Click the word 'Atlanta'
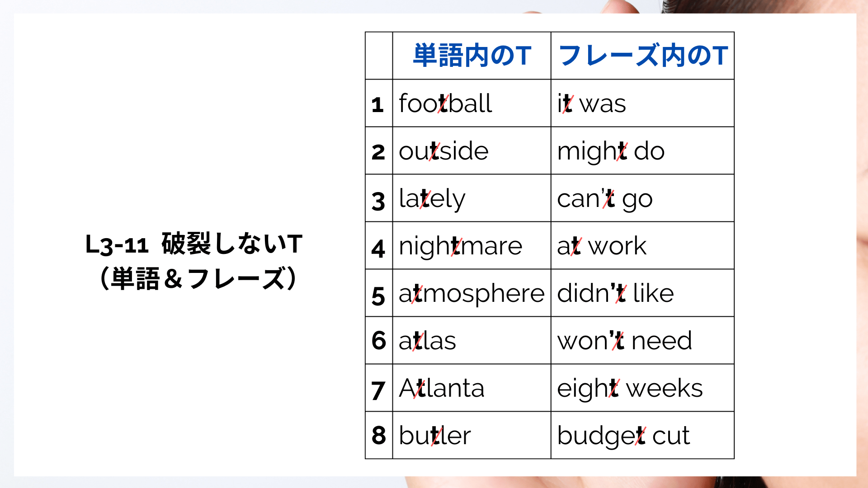The image size is (868, 488). pyautogui.click(x=442, y=388)
